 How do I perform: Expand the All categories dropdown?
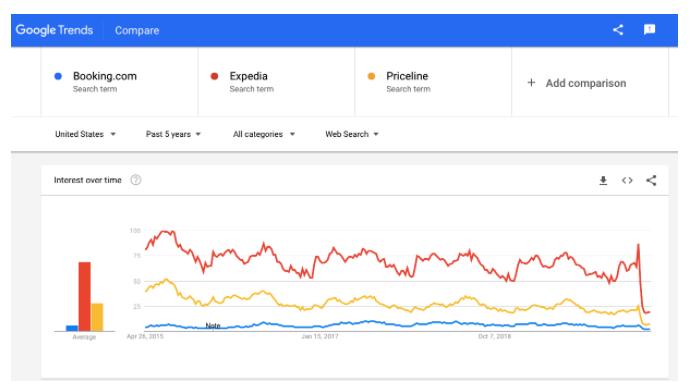coord(264,134)
